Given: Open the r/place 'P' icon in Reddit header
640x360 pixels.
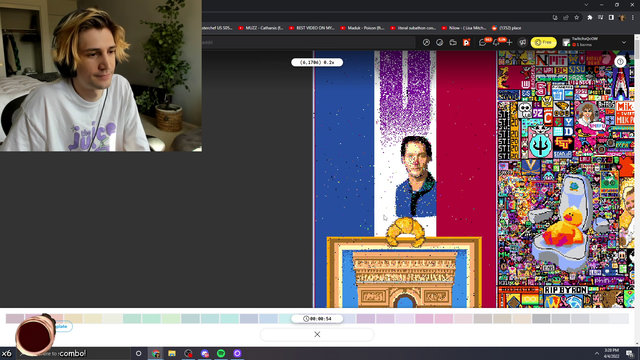Looking at the screenshot, I should pos(467,42).
